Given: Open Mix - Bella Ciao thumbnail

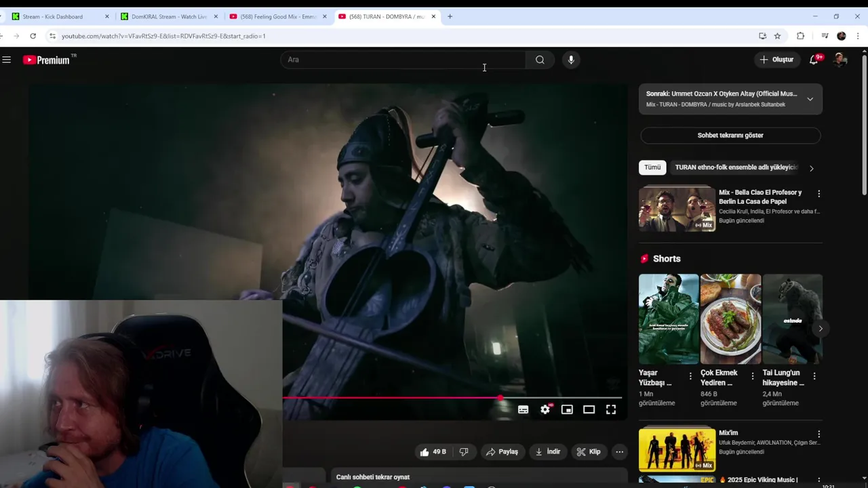Looking at the screenshot, I should [677, 209].
